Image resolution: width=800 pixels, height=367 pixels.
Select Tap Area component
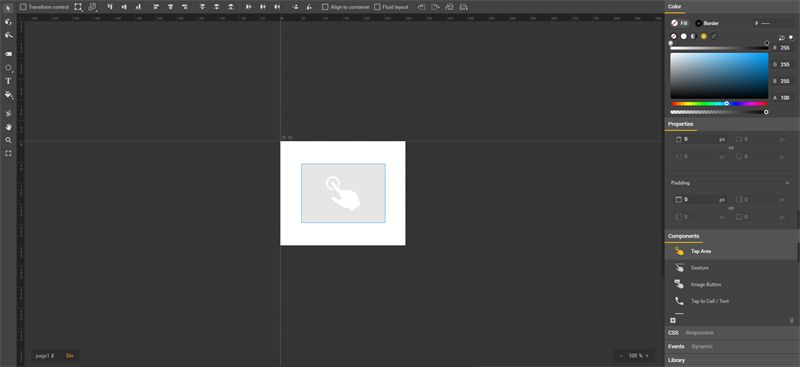(x=731, y=251)
